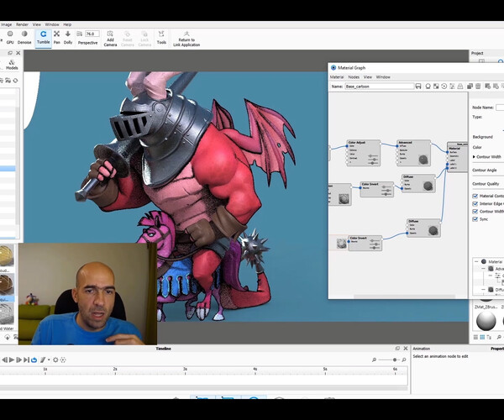Select the Material root node
Screen dimensions: 504x420
458,157
